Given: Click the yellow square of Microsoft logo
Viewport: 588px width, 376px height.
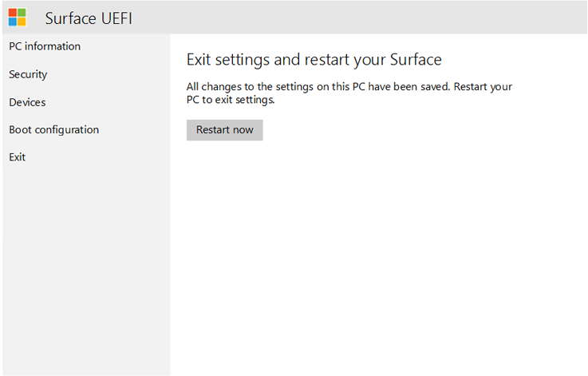Looking at the screenshot, I should pos(22,22).
